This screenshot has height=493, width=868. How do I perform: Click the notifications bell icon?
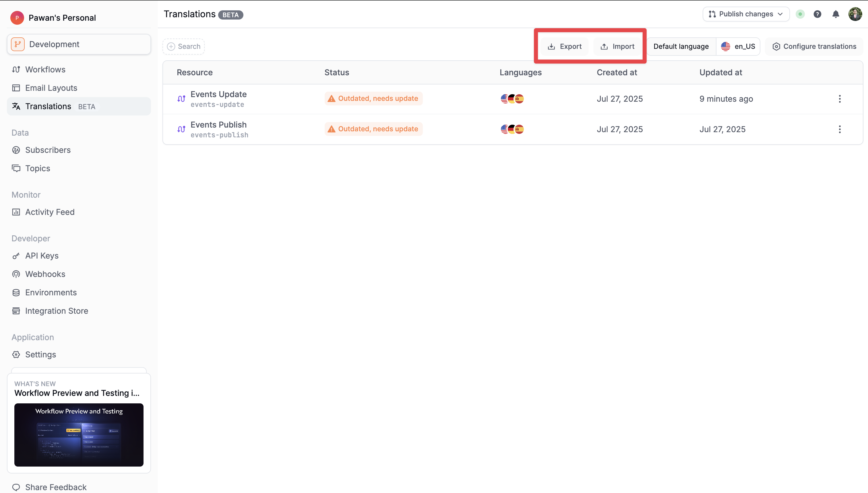[836, 14]
